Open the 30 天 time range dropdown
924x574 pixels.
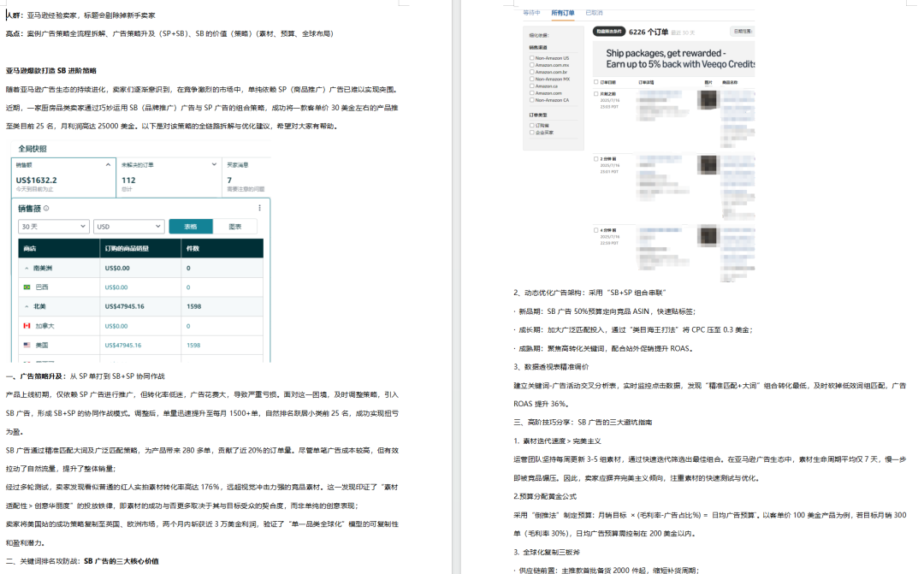pyautogui.click(x=54, y=227)
